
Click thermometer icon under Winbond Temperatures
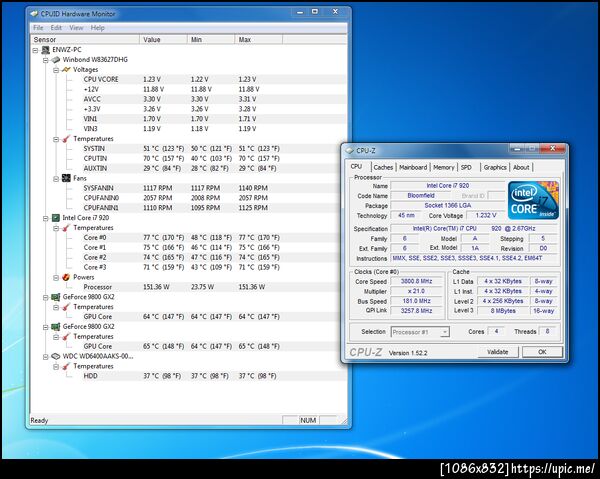[66, 139]
